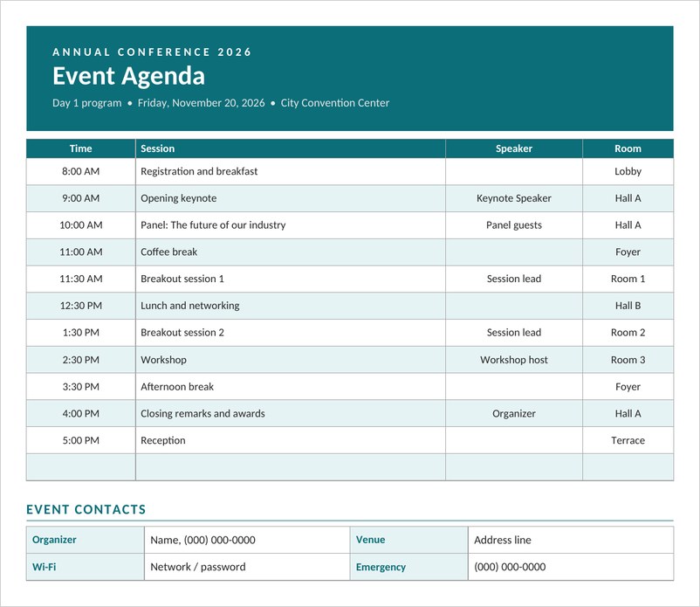This screenshot has height=607, width=700.
Task: Select 'Lunch and networking' session cell
Action: (291, 306)
